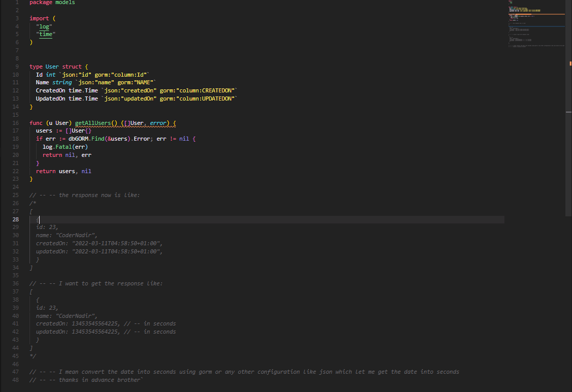This screenshot has width=572, height=392.
Task: Click the name: "CoderNadir" line in the first response
Action: (67, 235)
